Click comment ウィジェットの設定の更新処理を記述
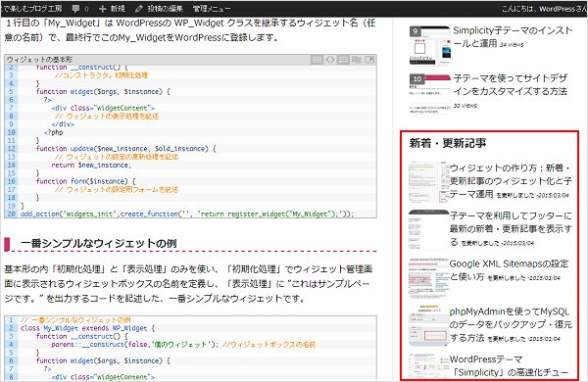The image size is (588, 382). 117,157
